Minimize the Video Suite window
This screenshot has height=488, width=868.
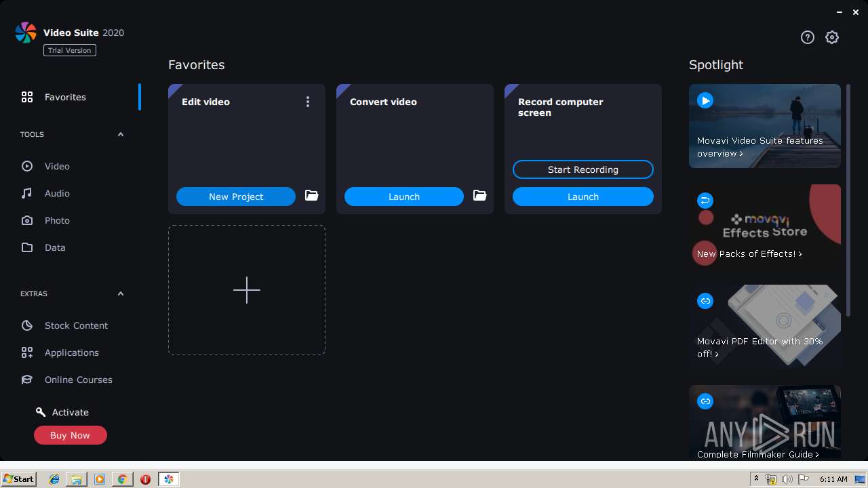tap(840, 12)
